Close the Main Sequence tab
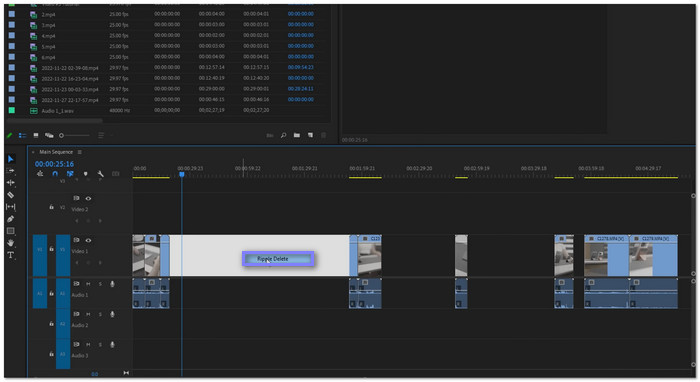Image resolution: width=700 pixels, height=382 pixels. pyautogui.click(x=33, y=152)
